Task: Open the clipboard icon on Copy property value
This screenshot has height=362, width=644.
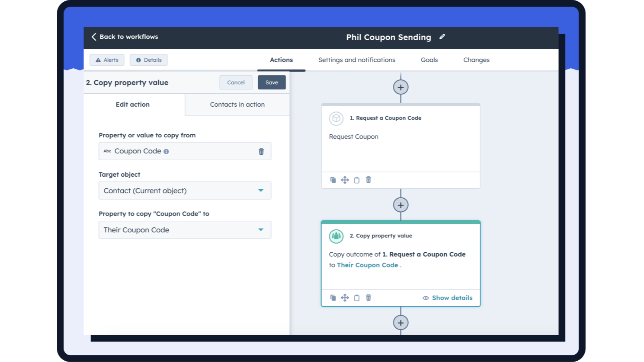Action: click(356, 298)
